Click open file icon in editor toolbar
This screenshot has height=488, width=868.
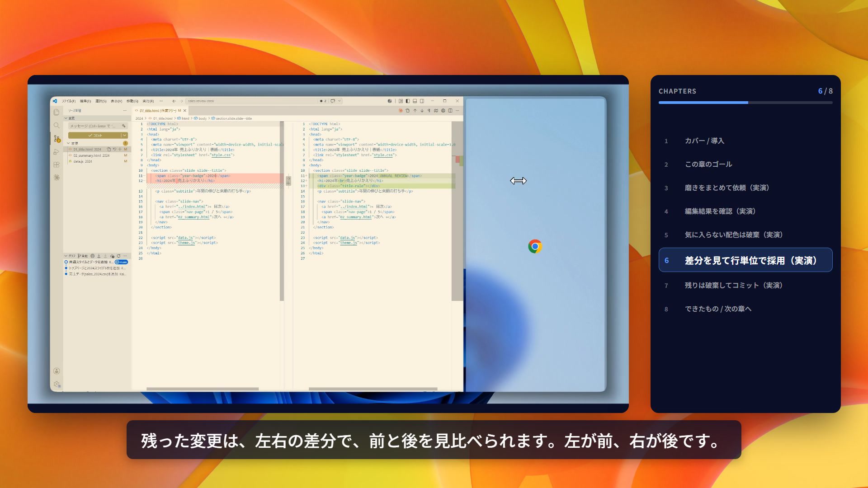[x=407, y=110]
